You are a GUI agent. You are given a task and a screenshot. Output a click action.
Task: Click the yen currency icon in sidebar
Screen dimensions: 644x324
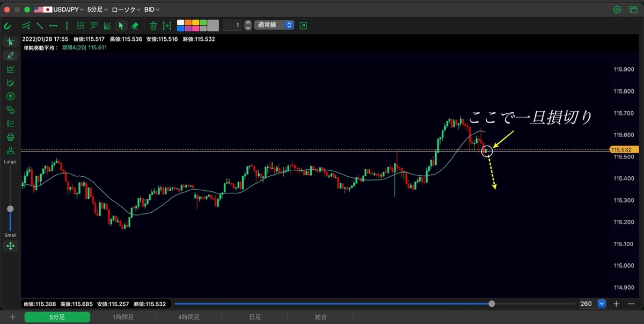pos(10,97)
